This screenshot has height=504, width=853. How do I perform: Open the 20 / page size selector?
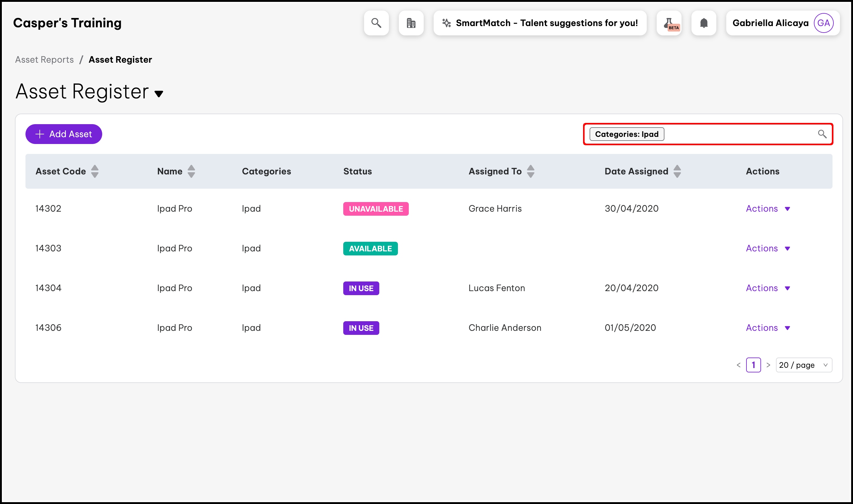[x=803, y=365]
